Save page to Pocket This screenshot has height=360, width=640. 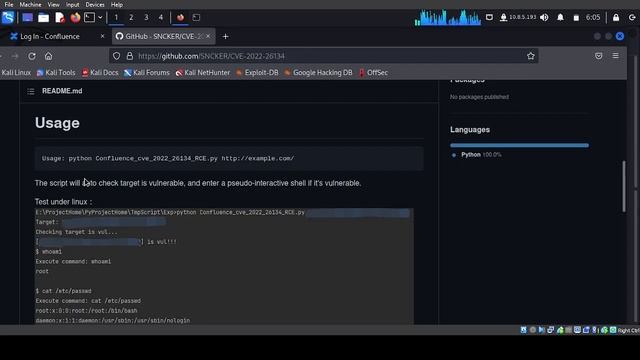click(x=599, y=56)
